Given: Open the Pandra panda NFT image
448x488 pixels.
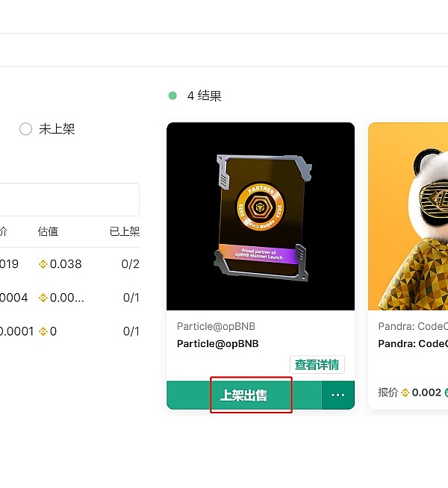Looking at the screenshot, I should click(408, 216).
